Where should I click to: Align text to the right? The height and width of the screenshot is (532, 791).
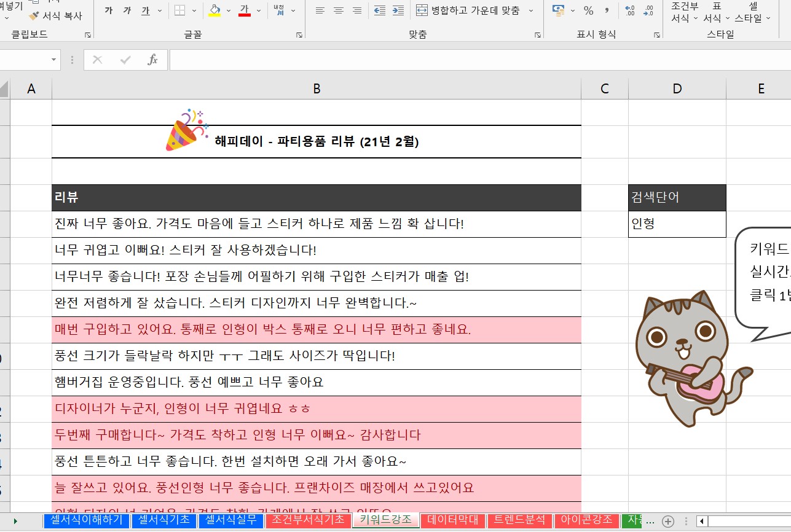tap(356, 11)
